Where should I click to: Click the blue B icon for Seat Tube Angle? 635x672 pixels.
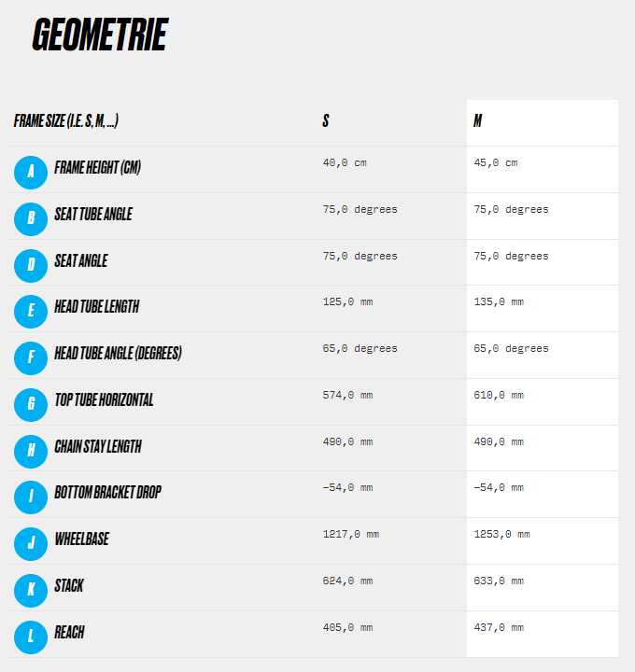(x=31, y=219)
